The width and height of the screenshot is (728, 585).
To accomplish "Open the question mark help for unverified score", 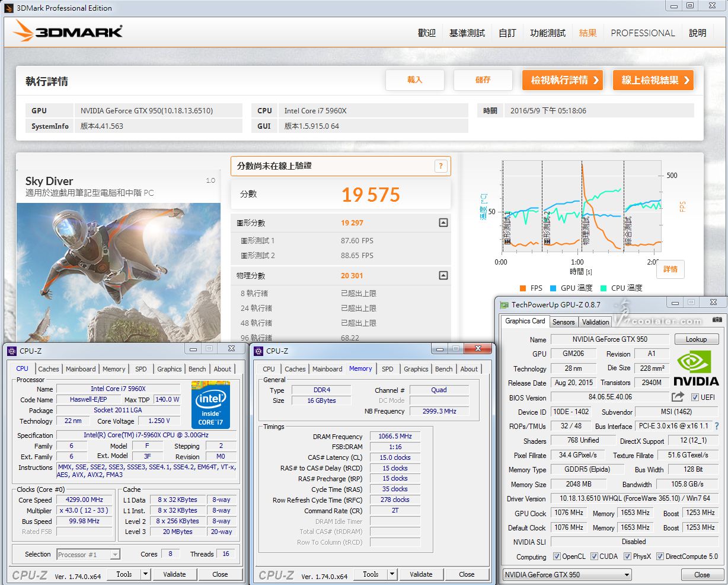I will point(440,166).
